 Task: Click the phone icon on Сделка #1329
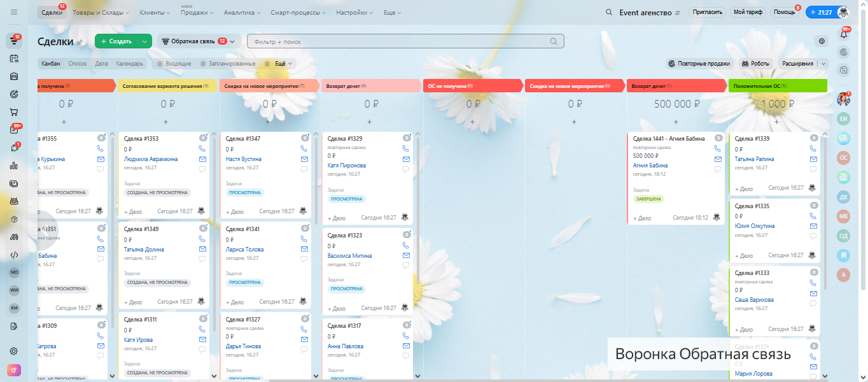406,149
